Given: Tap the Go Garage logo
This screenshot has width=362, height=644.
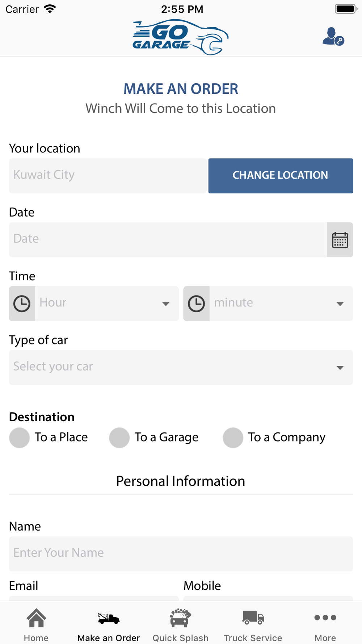Looking at the screenshot, I should [x=181, y=37].
